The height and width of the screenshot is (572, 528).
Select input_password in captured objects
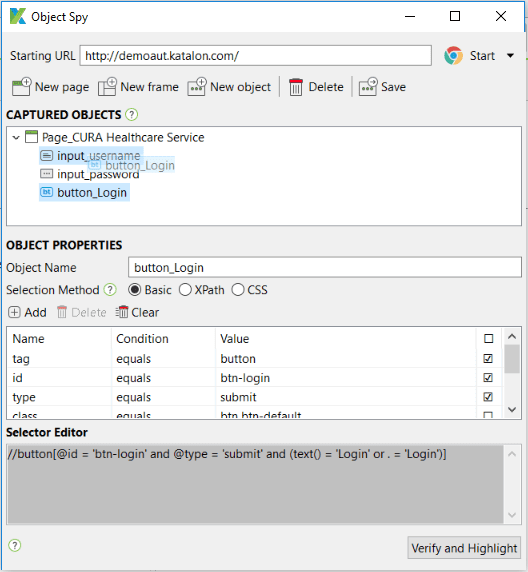tap(98, 174)
